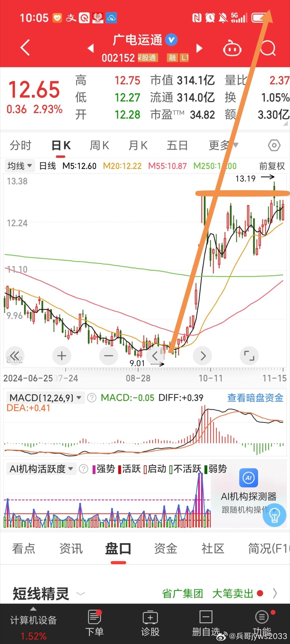Expand the 短线精灵 section chevron
This screenshot has width=290, height=644.
(x=81, y=593)
